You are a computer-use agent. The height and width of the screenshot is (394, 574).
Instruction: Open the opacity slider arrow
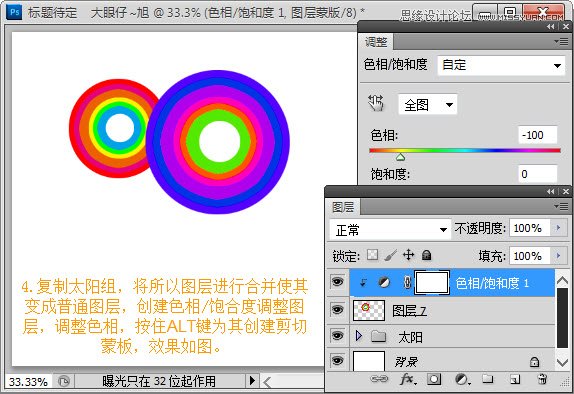(x=558, y=228)
